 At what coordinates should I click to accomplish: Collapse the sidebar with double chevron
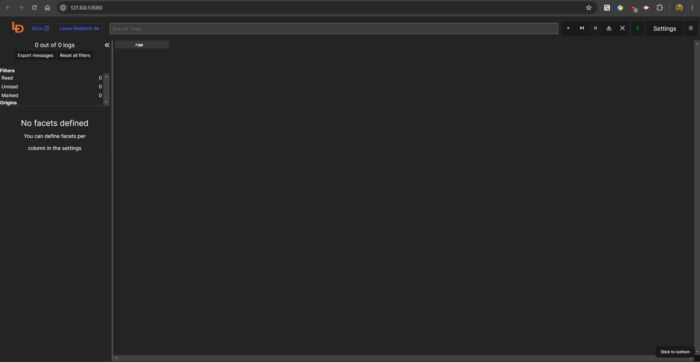coord(107,45)
